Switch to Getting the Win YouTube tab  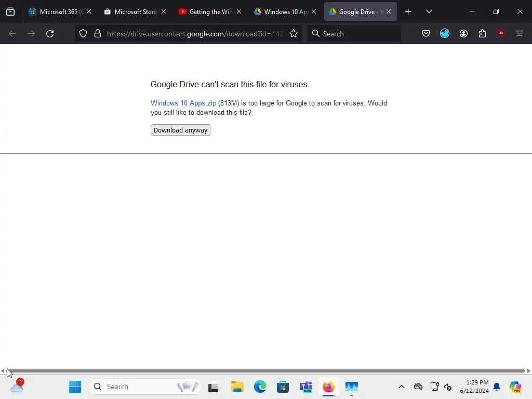206,12
